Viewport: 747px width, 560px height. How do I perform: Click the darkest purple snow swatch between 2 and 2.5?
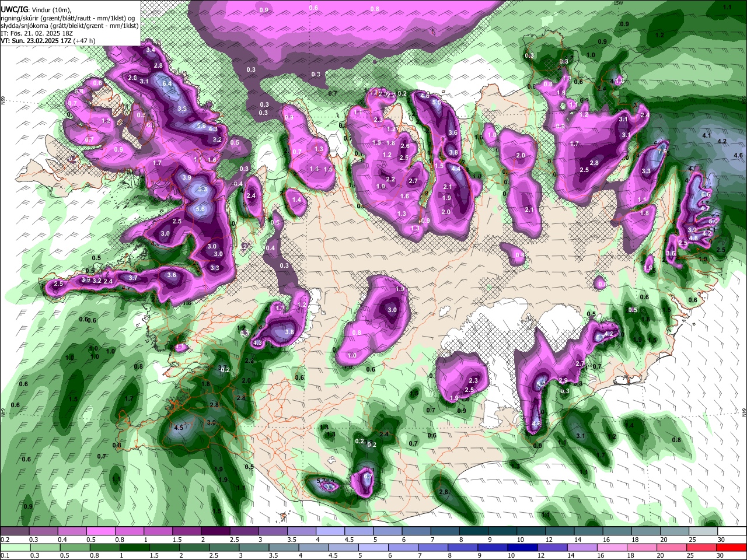click(x=215, y=531)
